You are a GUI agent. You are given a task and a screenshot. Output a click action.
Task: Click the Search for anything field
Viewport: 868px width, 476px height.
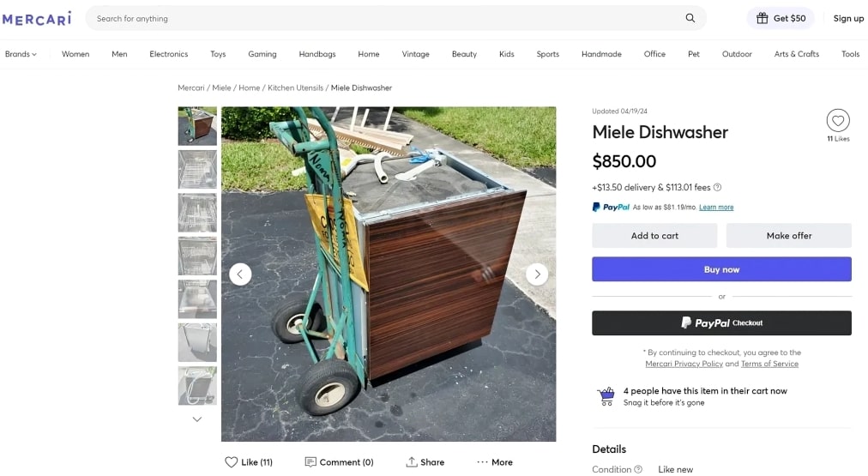click(x=386, y=18)
